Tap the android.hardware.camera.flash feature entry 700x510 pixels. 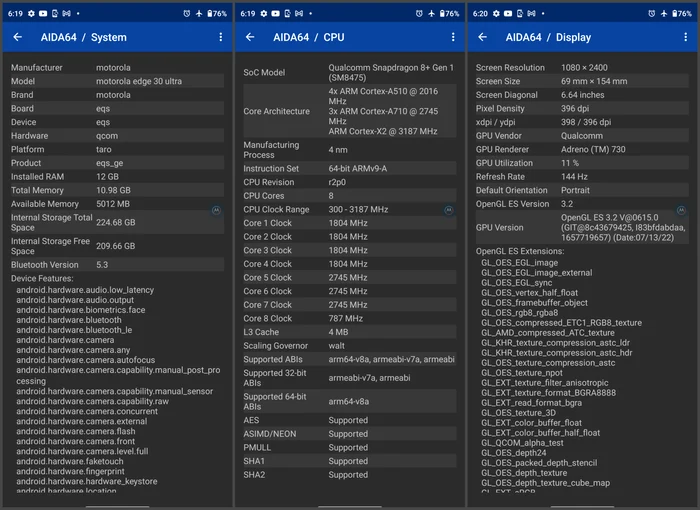pyautogui.click(x=76, y=431)
